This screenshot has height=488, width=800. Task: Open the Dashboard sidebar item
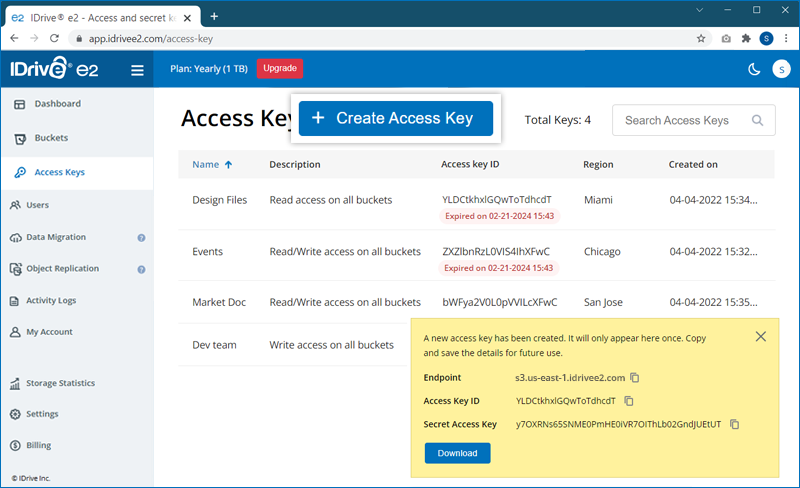(57, 104)
